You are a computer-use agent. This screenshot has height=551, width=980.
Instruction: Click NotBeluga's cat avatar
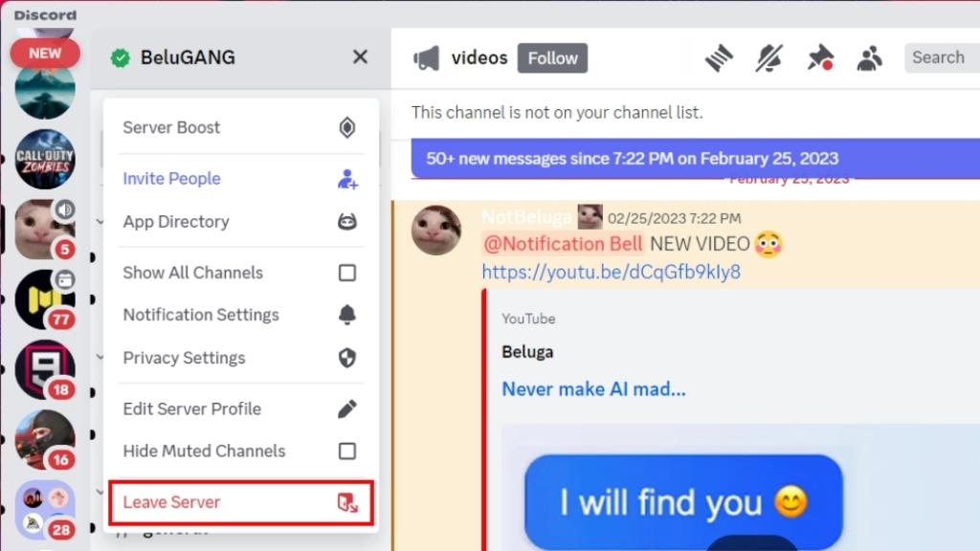[436, 231]
